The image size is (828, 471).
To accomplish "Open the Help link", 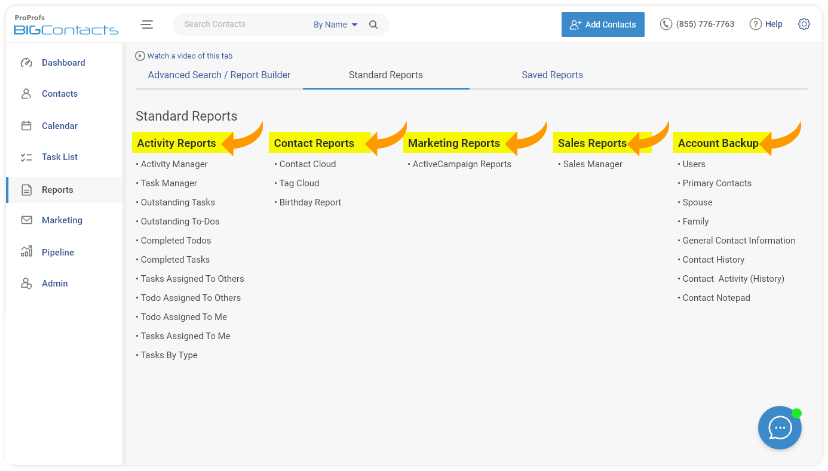I will [774, 24].
